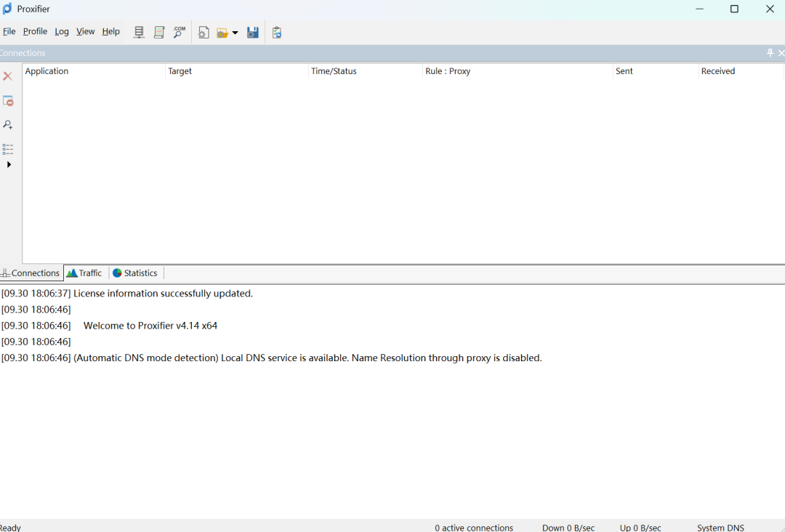Pin the Connections panel
The image size is (785, 532).
[770, 52]
